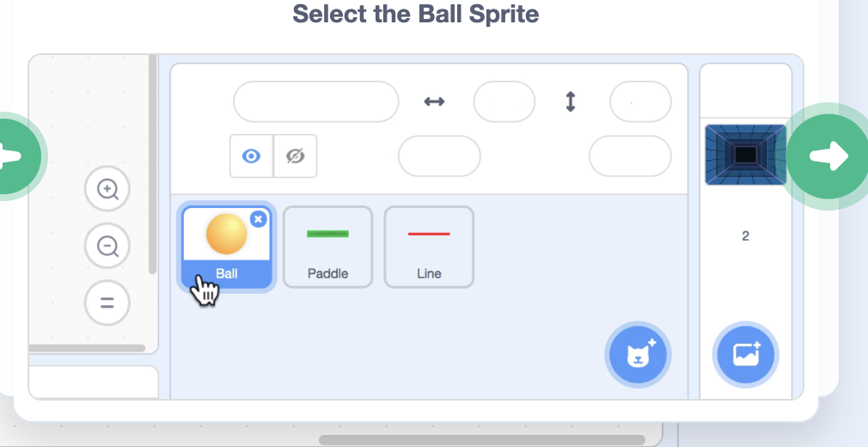Click the x position input field
The width and height of the screenshot is (868, 447).
504,102
